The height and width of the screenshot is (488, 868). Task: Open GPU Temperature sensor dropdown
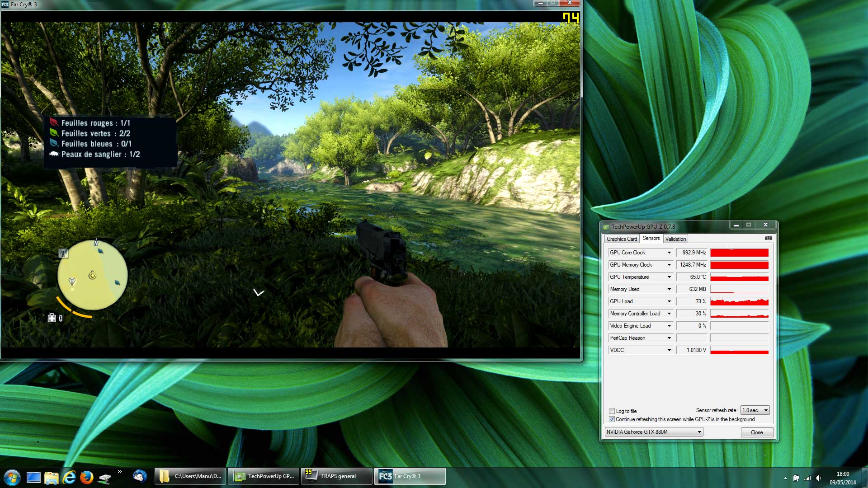(669, 277)
